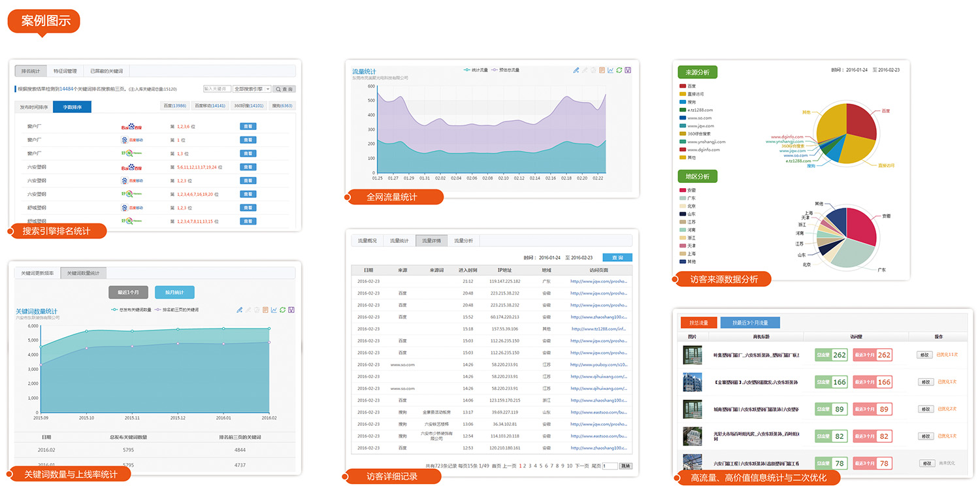The width and height of the screenshot is (980, 499).
Task: Click refresh icon on 流量统计 chart toolbar
Action: 619,70
